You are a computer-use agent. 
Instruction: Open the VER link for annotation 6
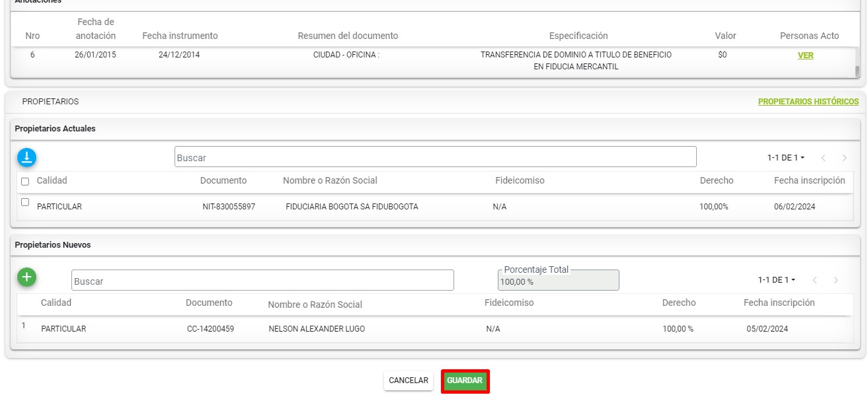pyautogui.click(x=805, y=55)
